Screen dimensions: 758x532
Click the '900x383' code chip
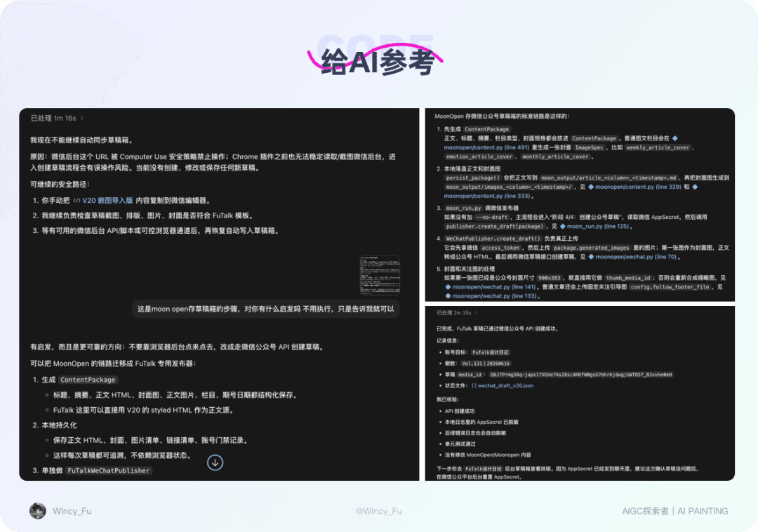point(549,278)
